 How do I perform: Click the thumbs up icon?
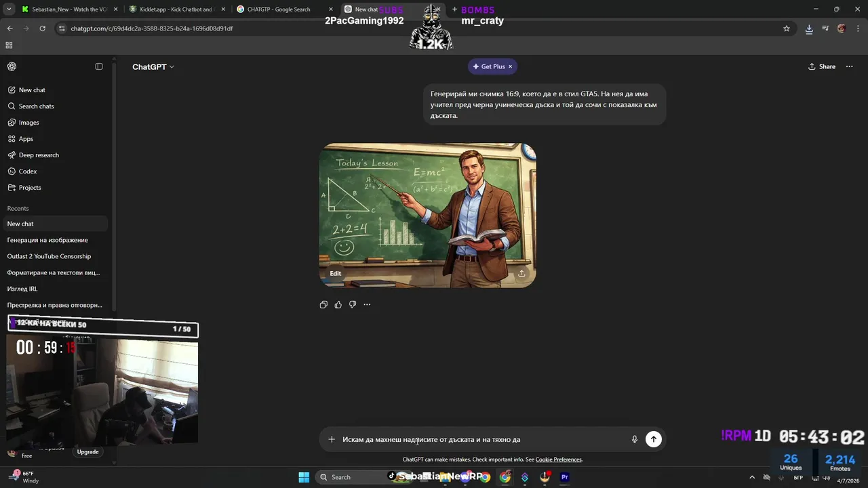pos(338,305)
